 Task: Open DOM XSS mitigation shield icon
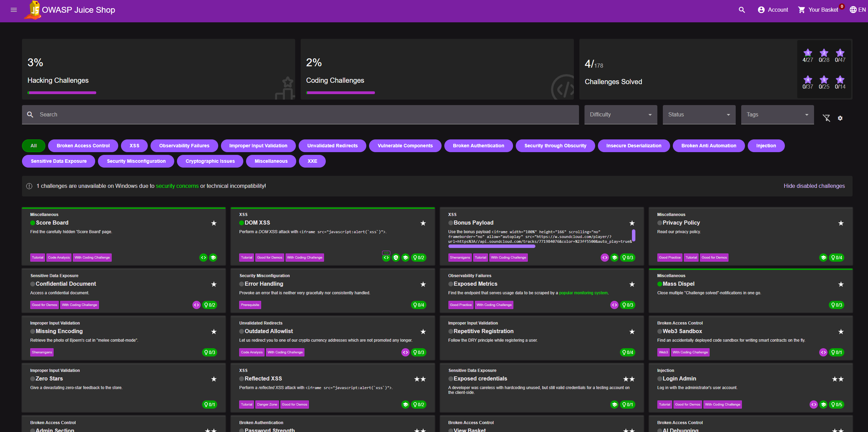click(x=396, y=258)
